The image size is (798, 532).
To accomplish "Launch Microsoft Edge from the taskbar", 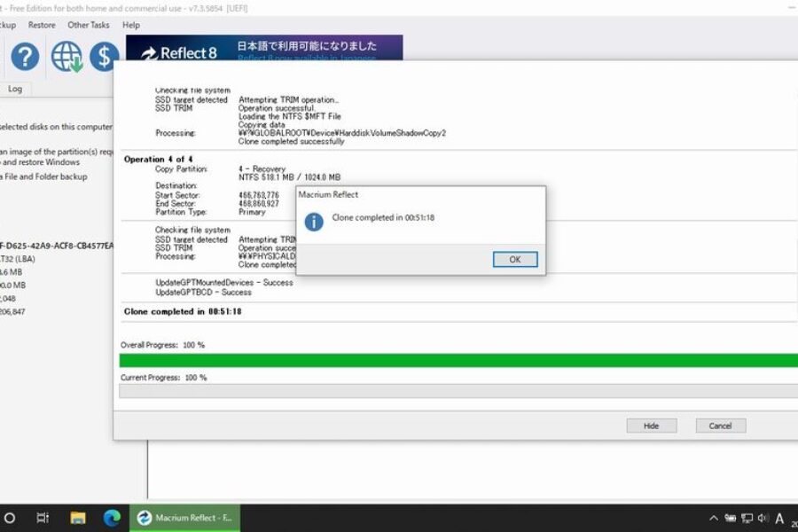I will [112, 518].
